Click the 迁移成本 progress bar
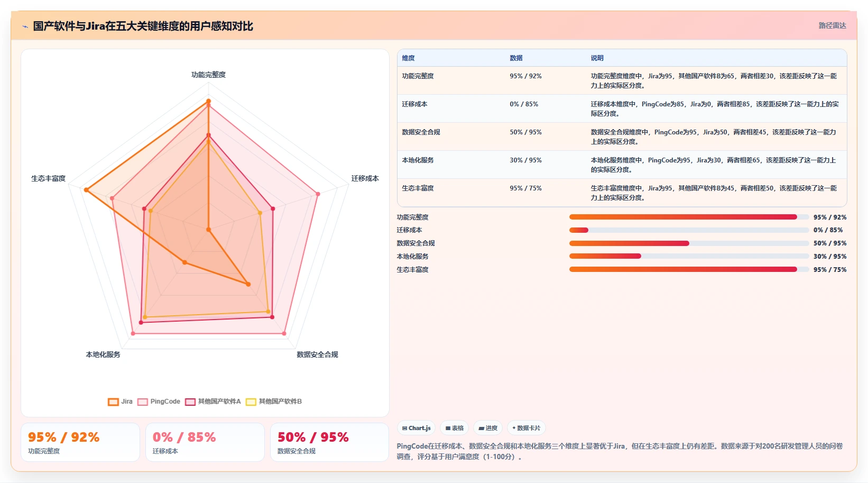The image size is (868, 483). point(689,230)
